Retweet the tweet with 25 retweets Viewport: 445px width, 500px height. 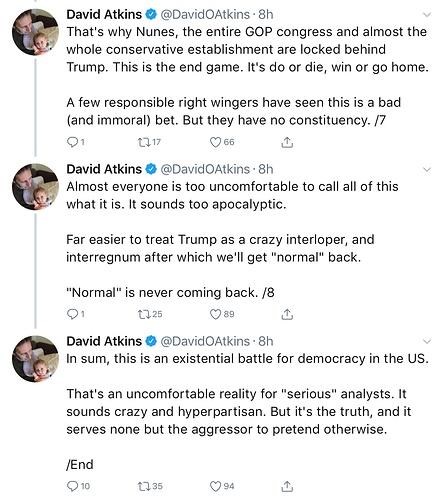click(144, 314)
